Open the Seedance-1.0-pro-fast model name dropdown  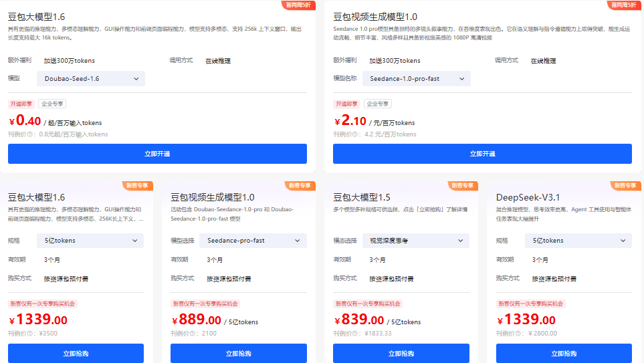(417, 78)
